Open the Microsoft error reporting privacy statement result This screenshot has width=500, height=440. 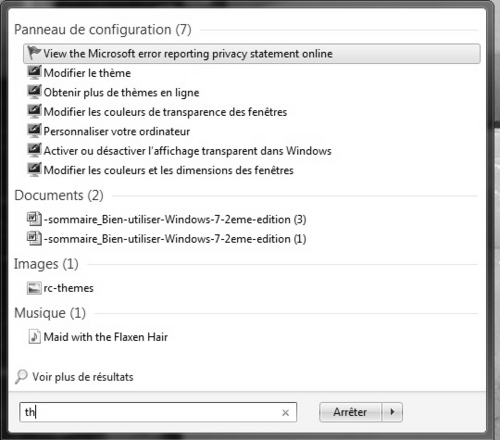click(x=252, y=54)
